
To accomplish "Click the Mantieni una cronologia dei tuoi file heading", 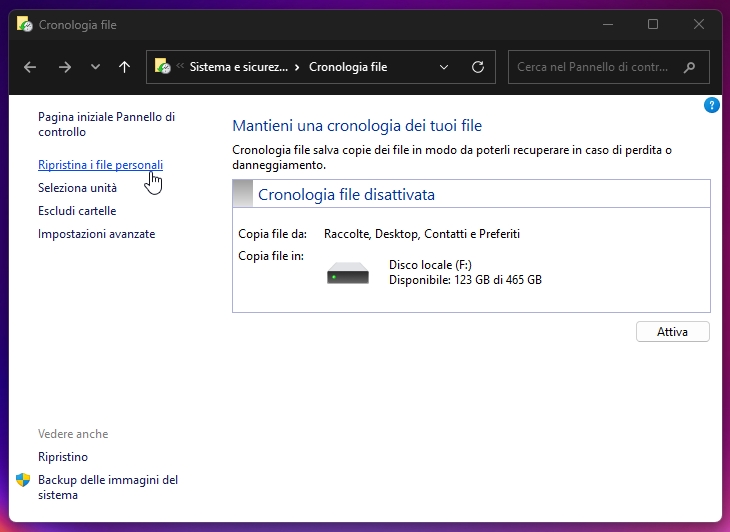I will [357, 126].
